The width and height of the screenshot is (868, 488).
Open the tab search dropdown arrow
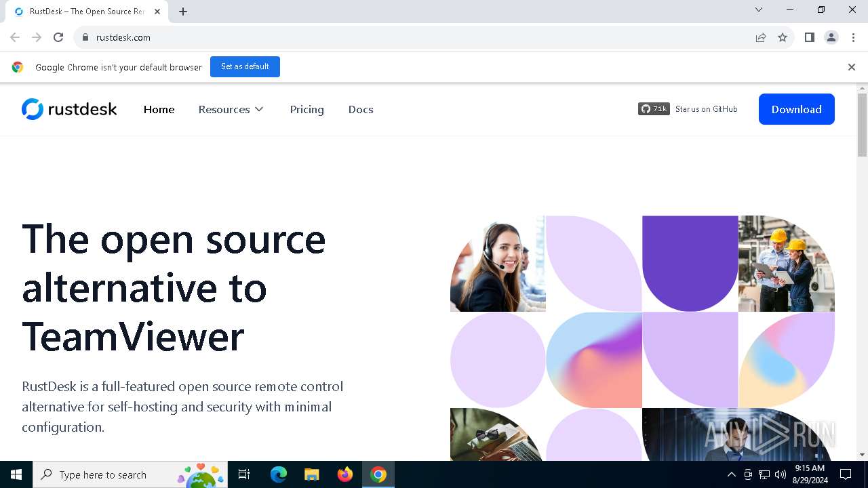pos(759,10)
